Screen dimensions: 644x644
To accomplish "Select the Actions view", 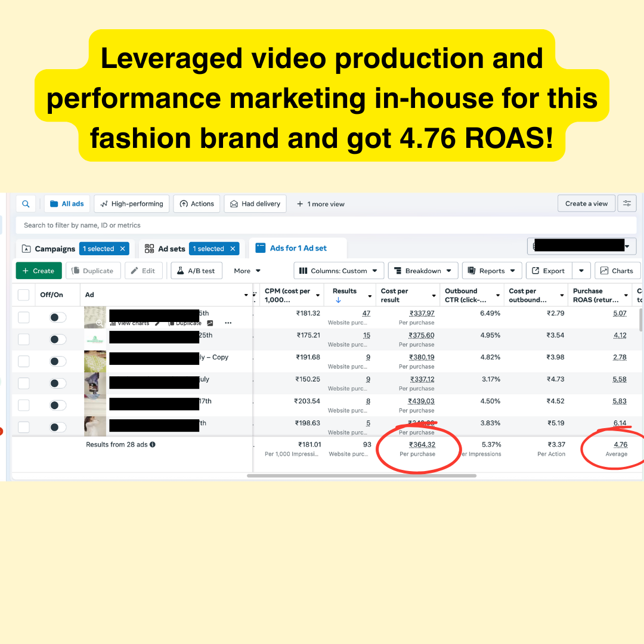I will [x=197, y=204].
